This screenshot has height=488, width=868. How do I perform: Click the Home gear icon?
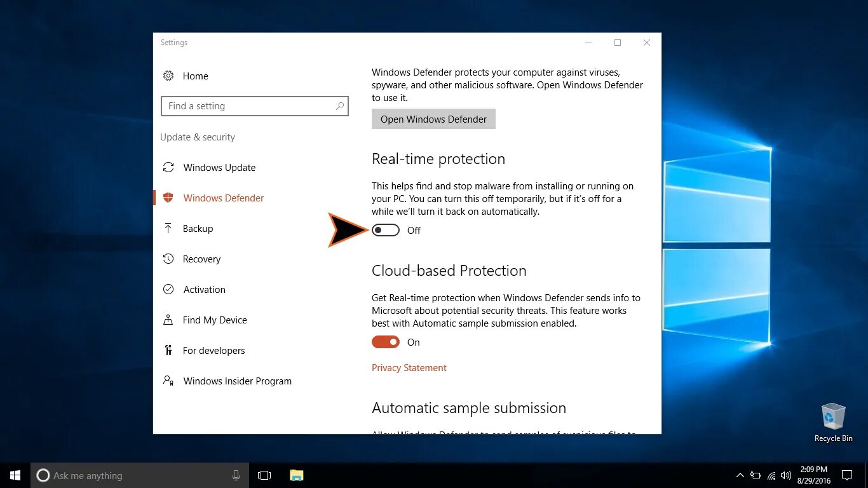click(x=168, y=76)
